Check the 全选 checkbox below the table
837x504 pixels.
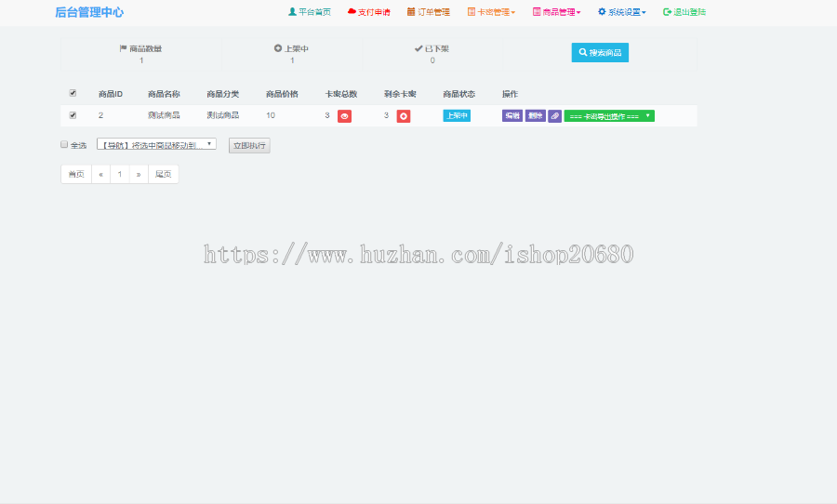tap(64, 144)
